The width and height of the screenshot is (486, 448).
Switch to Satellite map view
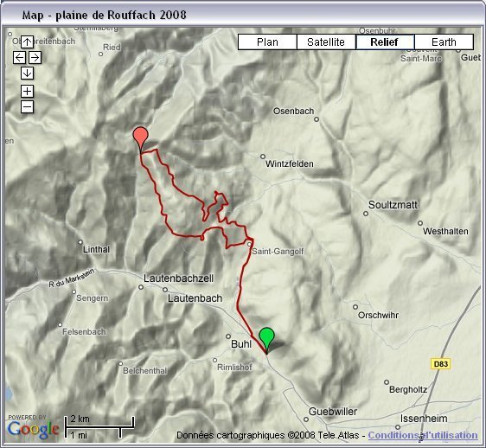326,42
